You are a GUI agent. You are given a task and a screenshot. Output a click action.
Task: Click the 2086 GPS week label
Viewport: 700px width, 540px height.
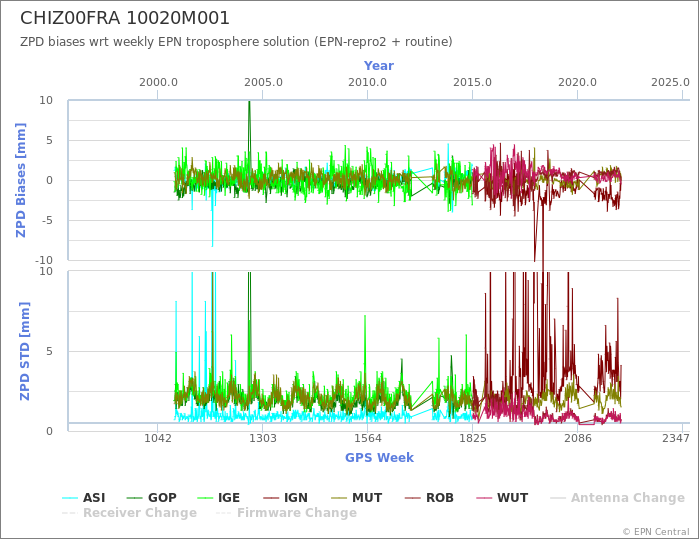(x=577, y=438)
